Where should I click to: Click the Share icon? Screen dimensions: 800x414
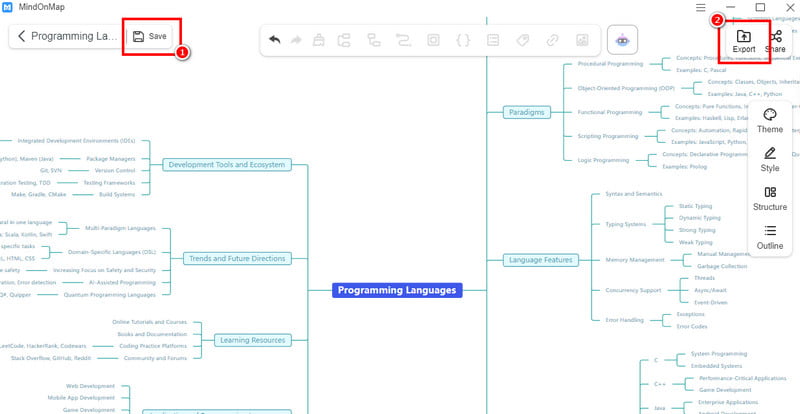coord(775,40)
